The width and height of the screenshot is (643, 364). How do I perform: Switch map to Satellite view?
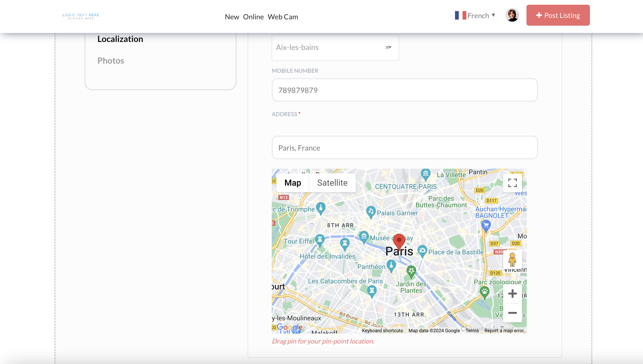coord(332,183)
